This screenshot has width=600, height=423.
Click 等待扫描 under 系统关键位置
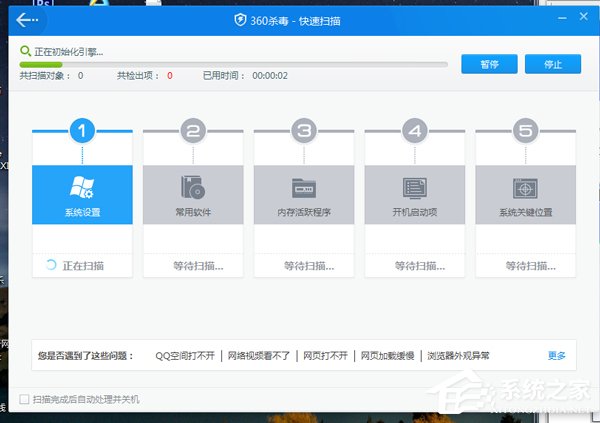pyautogui.click(x=531, y=265)
